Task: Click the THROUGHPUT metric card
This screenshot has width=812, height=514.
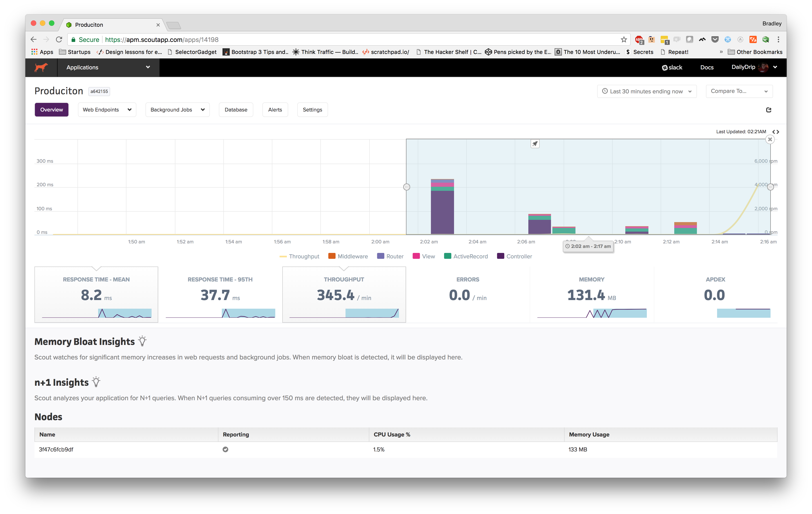Action: pos(344,294)
